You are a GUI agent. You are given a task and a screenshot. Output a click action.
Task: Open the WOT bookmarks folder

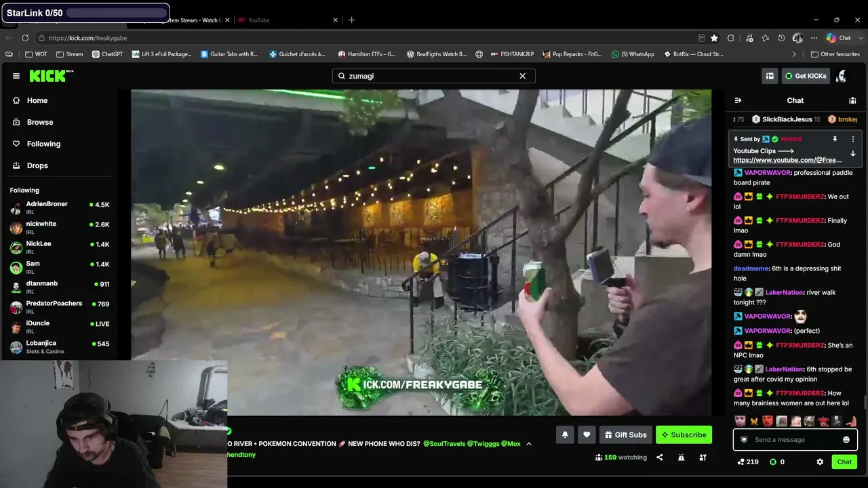[36, 54]
